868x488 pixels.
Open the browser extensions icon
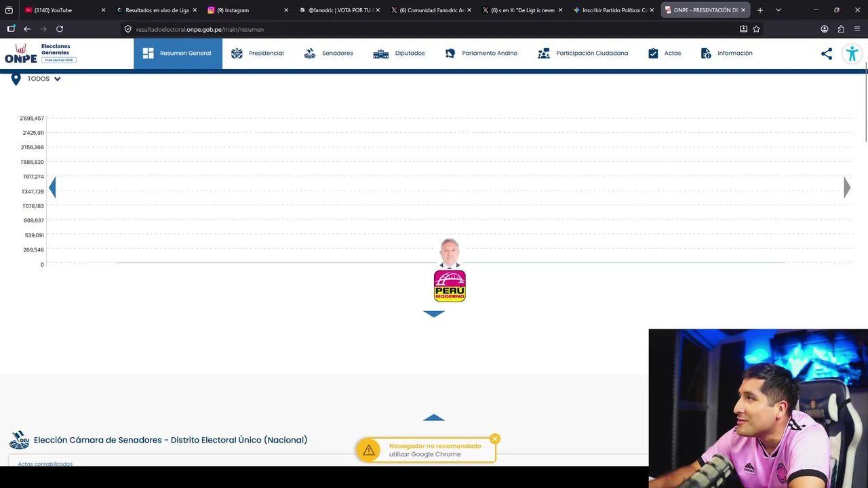pos(841,29)
